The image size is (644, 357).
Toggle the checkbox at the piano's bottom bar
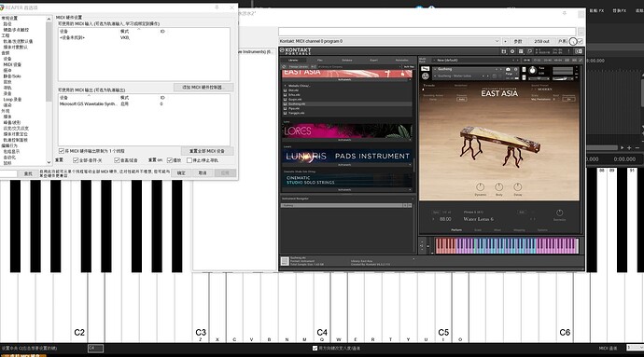[315, 349]
